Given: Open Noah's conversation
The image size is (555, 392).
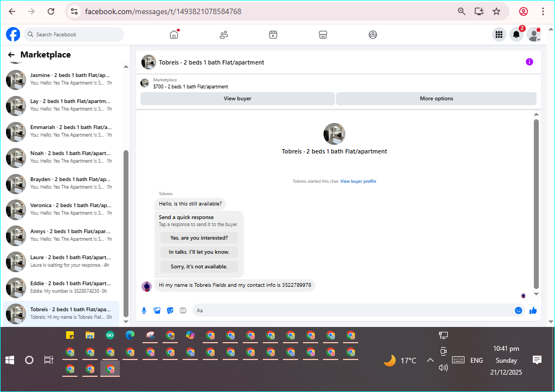Looking at the screenshot, I should click(x=61, y=157).
